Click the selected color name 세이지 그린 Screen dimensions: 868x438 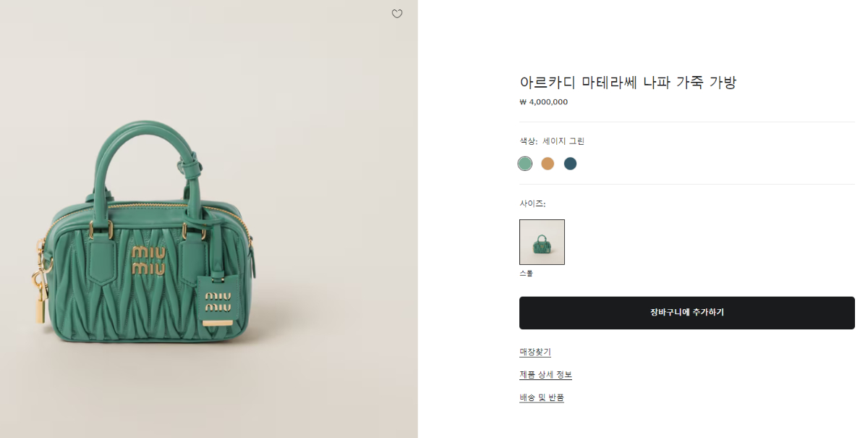coord(563,141)
